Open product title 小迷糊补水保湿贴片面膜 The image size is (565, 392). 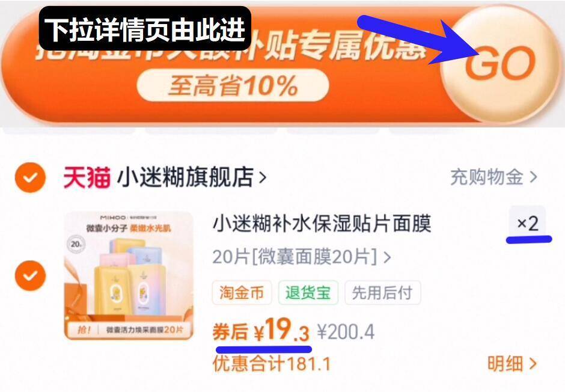(322, 224)
